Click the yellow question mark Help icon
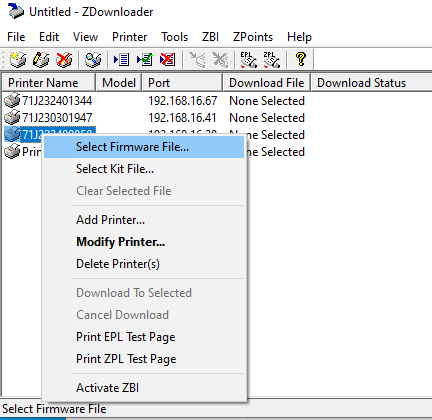The width and height of the screenshot is (432, 420). 301,59
